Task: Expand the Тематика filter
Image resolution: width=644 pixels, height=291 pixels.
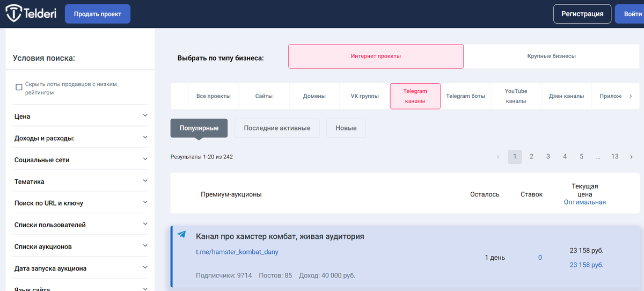Action: click(80, 181)
